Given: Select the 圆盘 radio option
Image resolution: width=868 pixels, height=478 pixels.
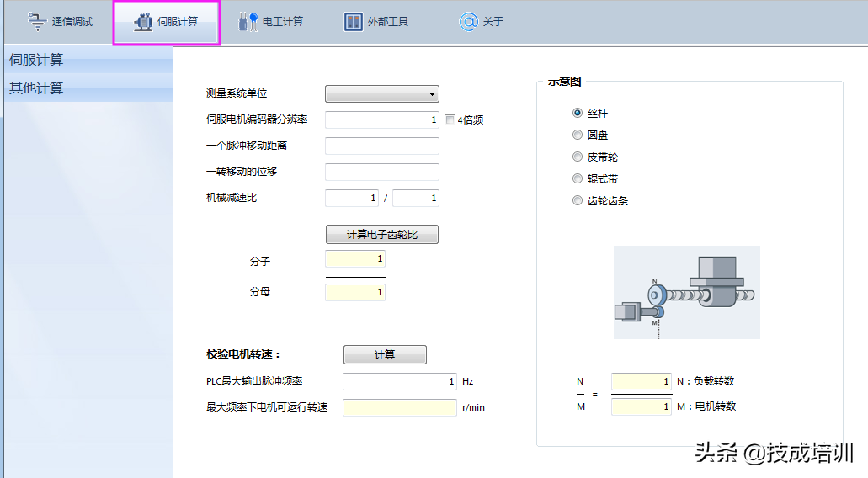Looking at the screenshot, I should pos(577,135).
